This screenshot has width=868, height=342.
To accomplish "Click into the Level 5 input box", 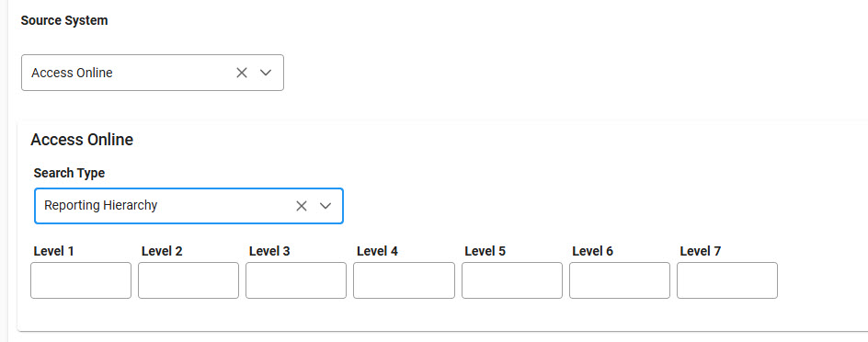I will point(512,280).
